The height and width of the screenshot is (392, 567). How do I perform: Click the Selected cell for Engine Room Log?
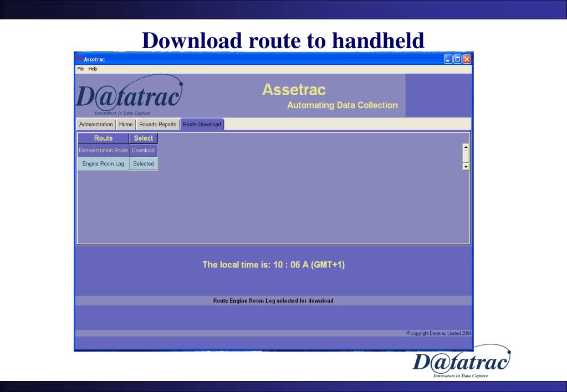(143, 164)
